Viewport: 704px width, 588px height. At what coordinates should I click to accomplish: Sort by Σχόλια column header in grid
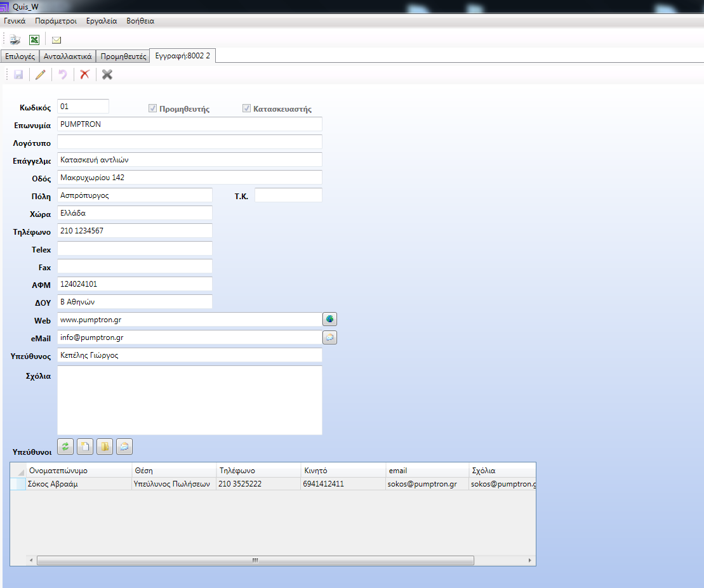pyautogui.click(x=502, y=471)
